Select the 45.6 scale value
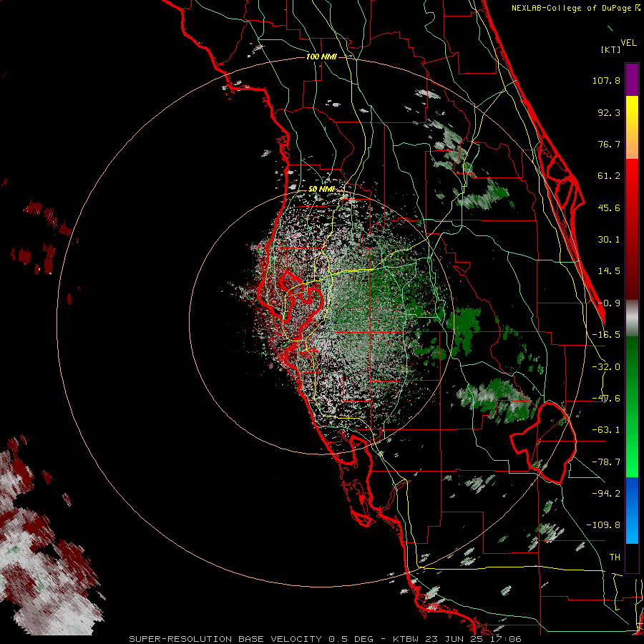 609,208
